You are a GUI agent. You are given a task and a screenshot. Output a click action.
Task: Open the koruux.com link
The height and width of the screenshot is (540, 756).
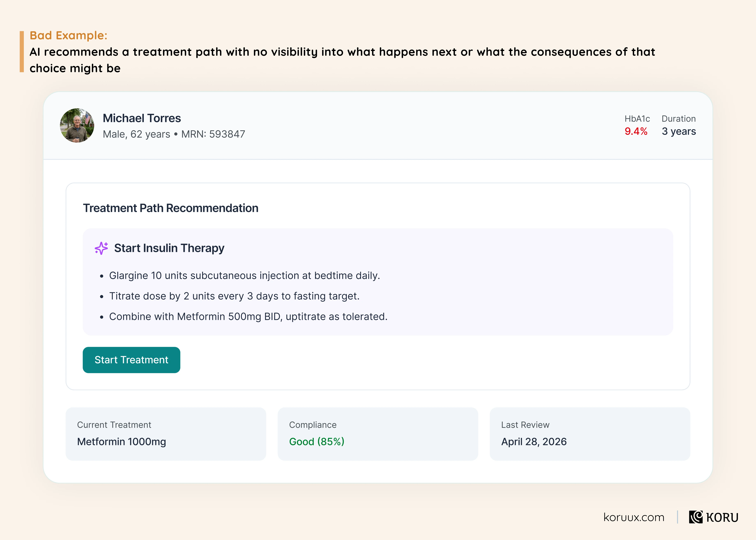pyautogui.click(x=634, y=517)
